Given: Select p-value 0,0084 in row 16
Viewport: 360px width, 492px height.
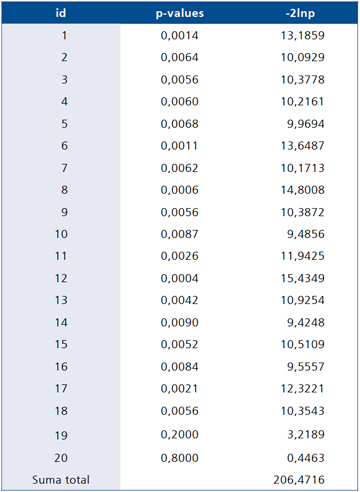Looking at the screenshot, I should click(179, 367).
